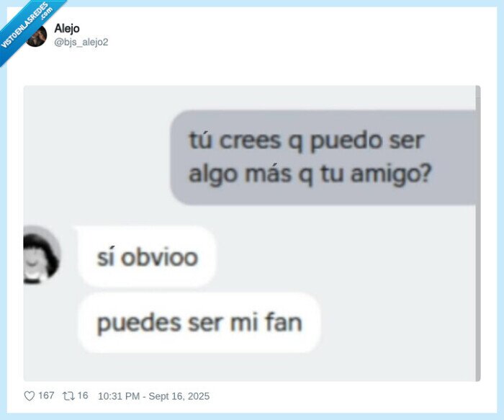Click the word 'obvioo' in first reply
Image resolution: width=504 pixels, height=420 pixels.
pos(159,258)
